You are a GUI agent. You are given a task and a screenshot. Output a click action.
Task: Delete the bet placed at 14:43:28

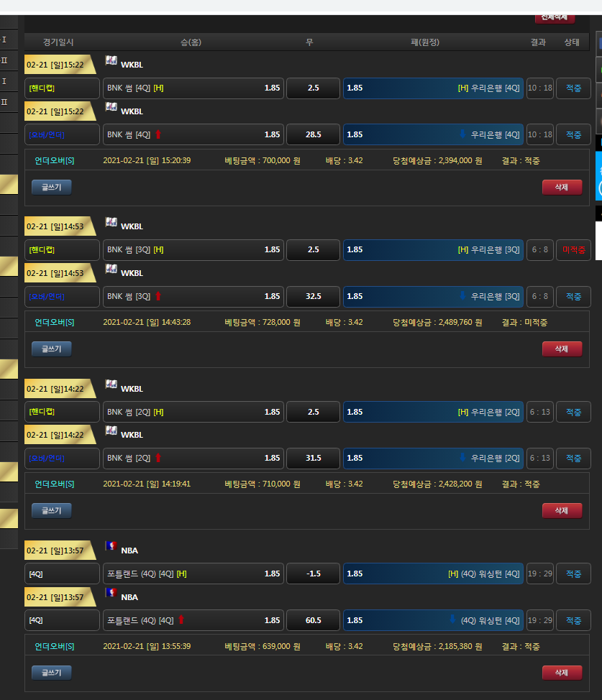[562, 349]
